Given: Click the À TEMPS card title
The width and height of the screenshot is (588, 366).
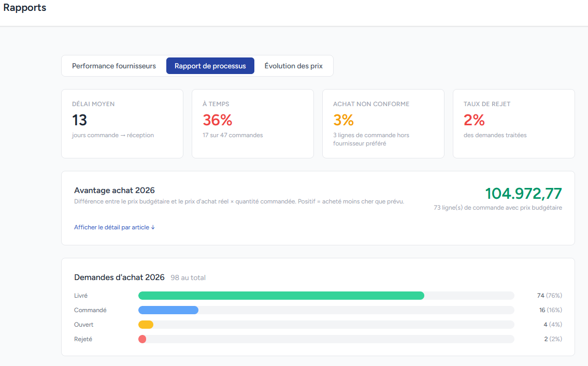Looking at the screenshot, I should pyautogui.click(x=216, y=104).
